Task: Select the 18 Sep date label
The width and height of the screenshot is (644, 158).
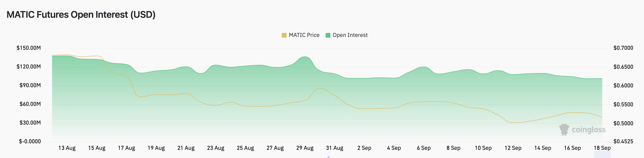Action: tap(602, 148)
